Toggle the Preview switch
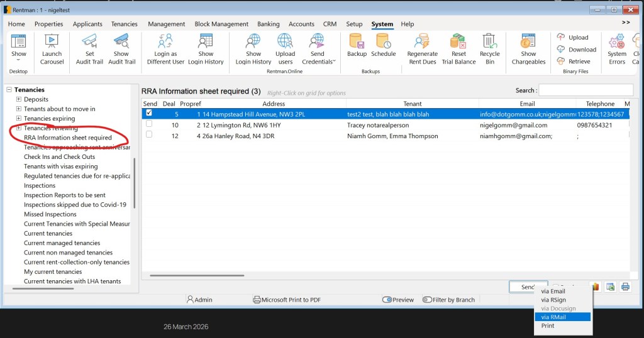 387,300
